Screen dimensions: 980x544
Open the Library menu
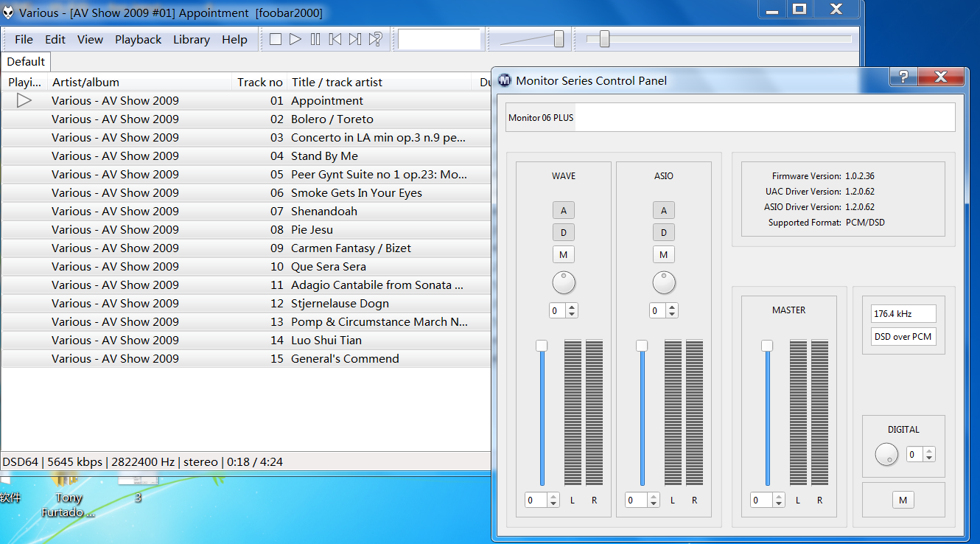click(192, 40)
